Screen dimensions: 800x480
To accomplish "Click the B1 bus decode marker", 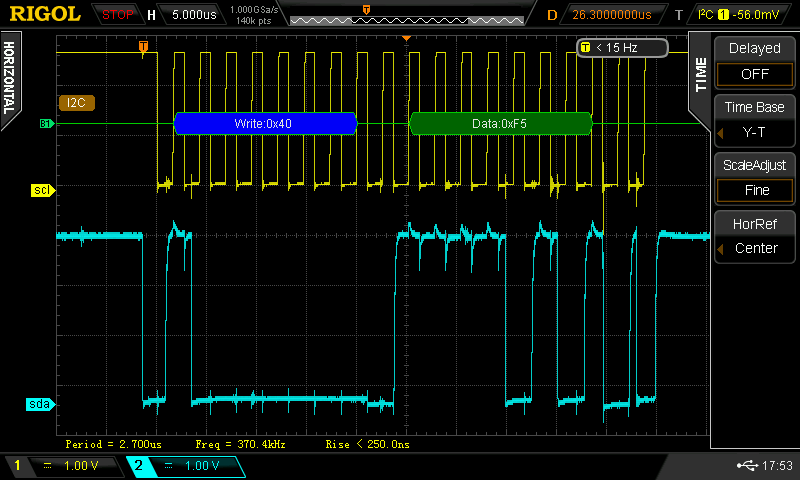I will coord(46,123).
